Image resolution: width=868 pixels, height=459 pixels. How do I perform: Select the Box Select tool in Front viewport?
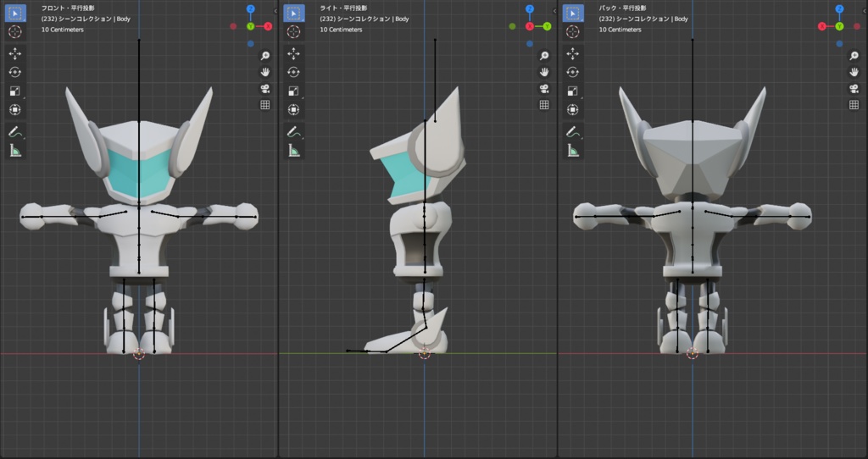pyautogui.click(x=15, y=14)
